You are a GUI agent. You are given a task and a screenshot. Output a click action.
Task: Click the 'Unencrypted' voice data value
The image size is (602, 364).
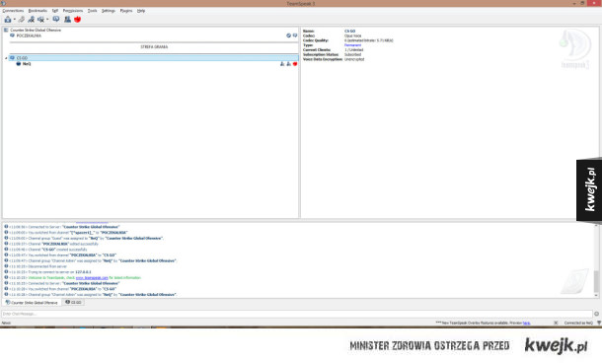tap(354, 59)
